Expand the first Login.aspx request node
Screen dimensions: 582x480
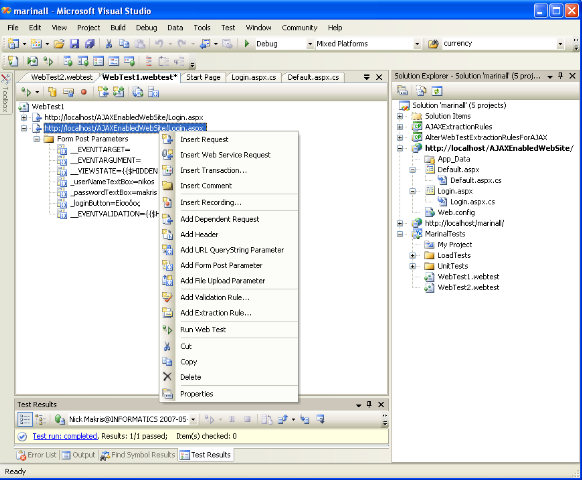point(24,117)
